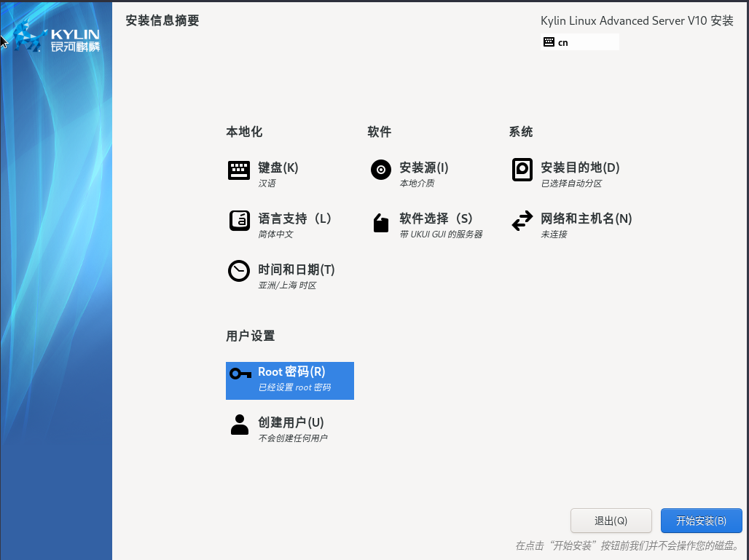Select the highlighted Root 密码(R) entry
Screen dimensions: 749x560
(x=289, y=380)
